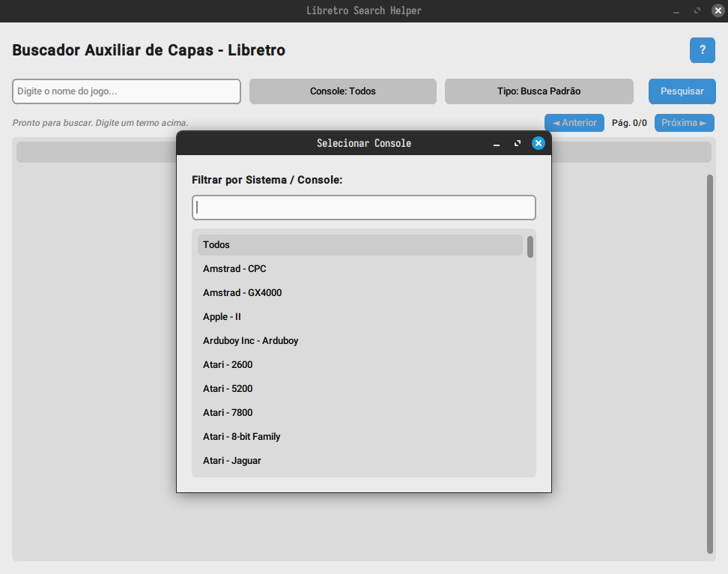Select Atari - 7800 in list
Screen dimensions: 728x574
[x=360, y=413]
